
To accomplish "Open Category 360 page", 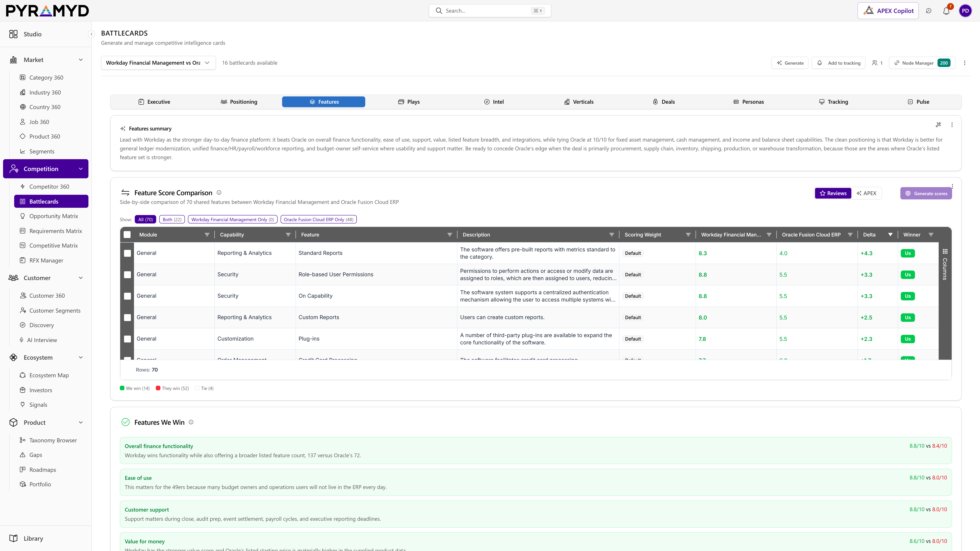I will pos(46,78).
